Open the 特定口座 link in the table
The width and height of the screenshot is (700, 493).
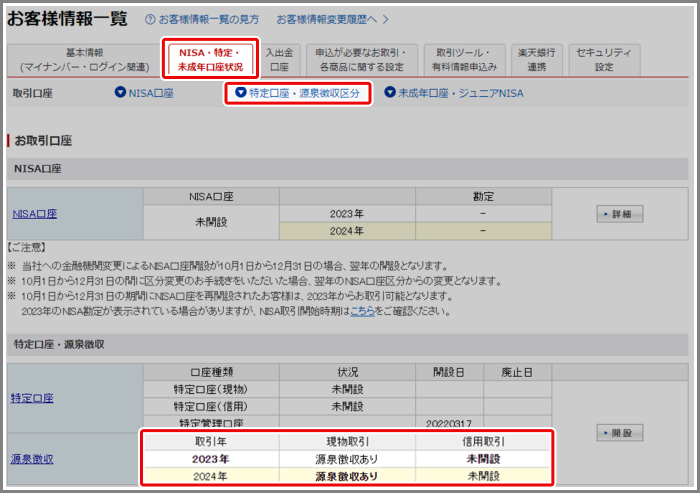click(x=32, y=398)
